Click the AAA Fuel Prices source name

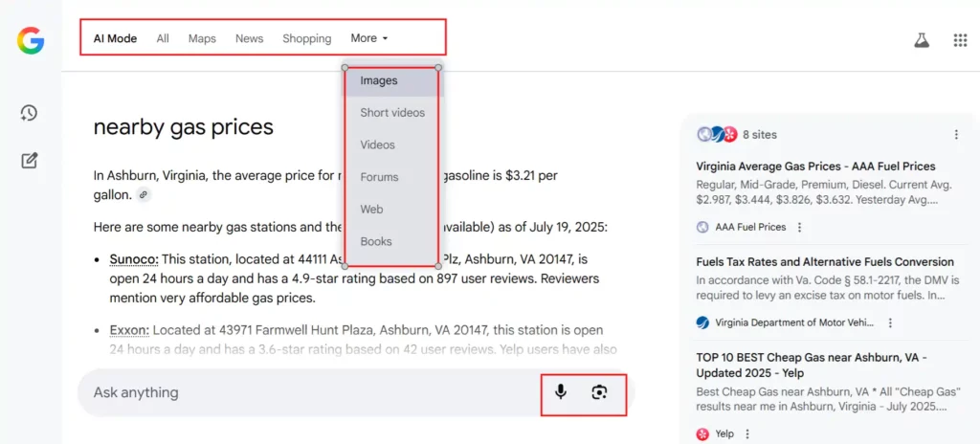pos(750,227)
